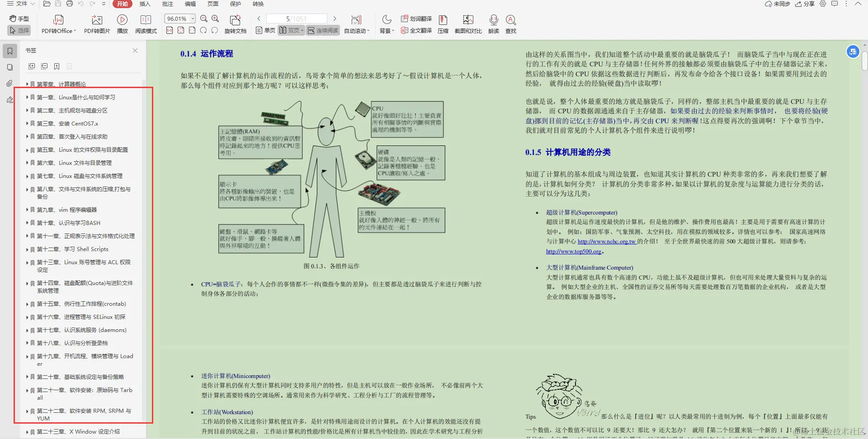Open the 全文翻译 full-text translation tool
This screenshot has height=439, width=868.
[416, 31]
